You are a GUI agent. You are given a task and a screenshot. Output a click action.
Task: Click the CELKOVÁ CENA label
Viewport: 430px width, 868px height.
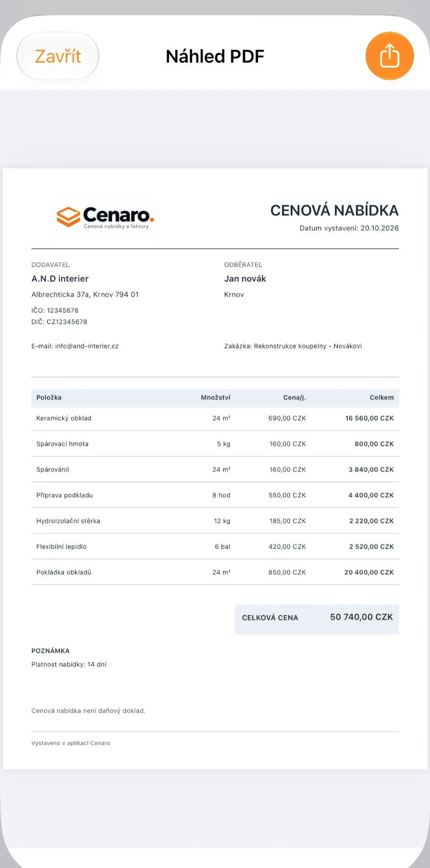(x=270, y=618)
